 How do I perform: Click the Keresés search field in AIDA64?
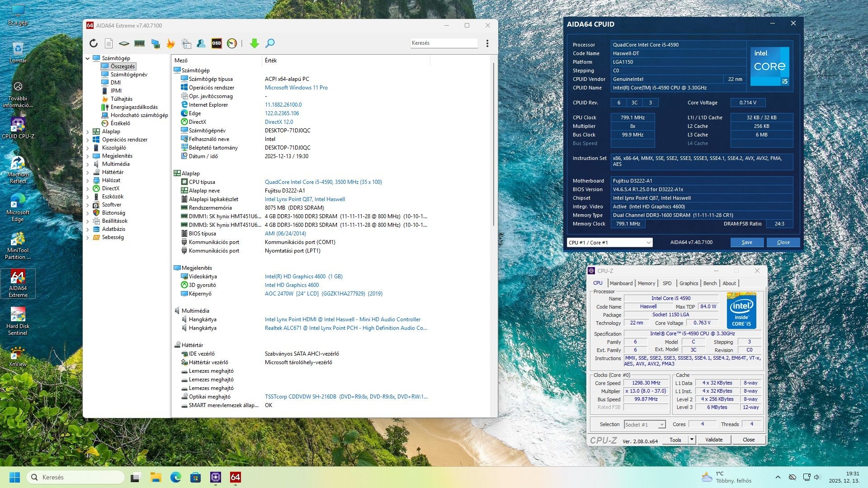[x=443, y=43]
